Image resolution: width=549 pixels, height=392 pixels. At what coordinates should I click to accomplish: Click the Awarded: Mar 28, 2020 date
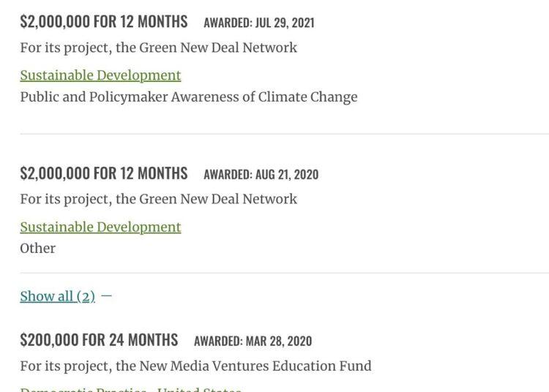click(253, 342)
